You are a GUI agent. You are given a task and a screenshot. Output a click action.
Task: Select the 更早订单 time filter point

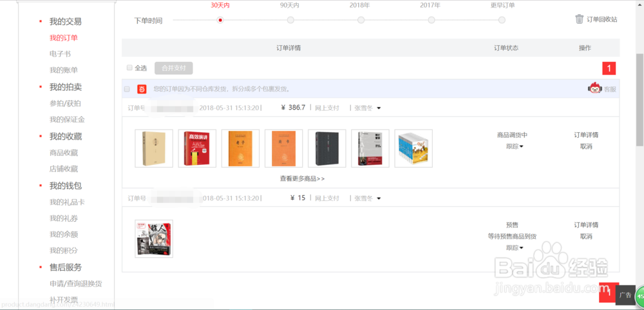pos(502,20)
